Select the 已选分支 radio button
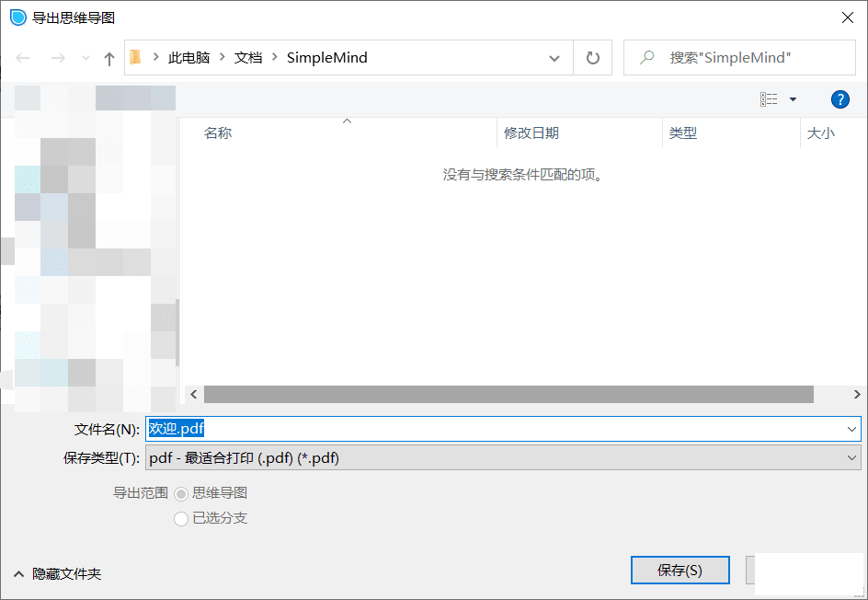This screenshot has width=868, height=600. pyautogui.click(x=181, y=519)
